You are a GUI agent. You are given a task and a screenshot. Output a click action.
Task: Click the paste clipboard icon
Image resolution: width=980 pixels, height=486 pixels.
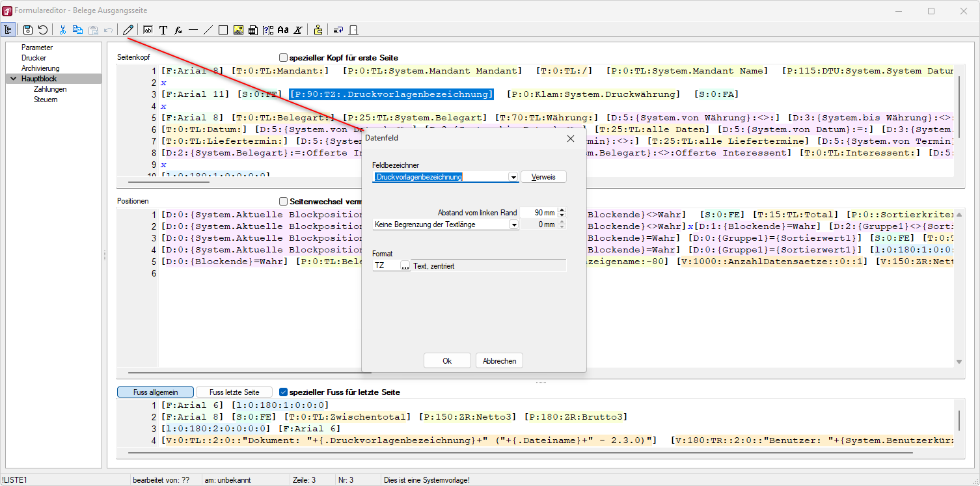pyautogui.click(x=93, y=29)
